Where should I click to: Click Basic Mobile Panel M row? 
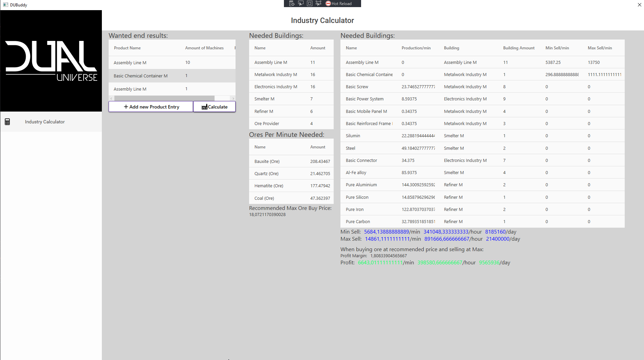tap(483, 111)
